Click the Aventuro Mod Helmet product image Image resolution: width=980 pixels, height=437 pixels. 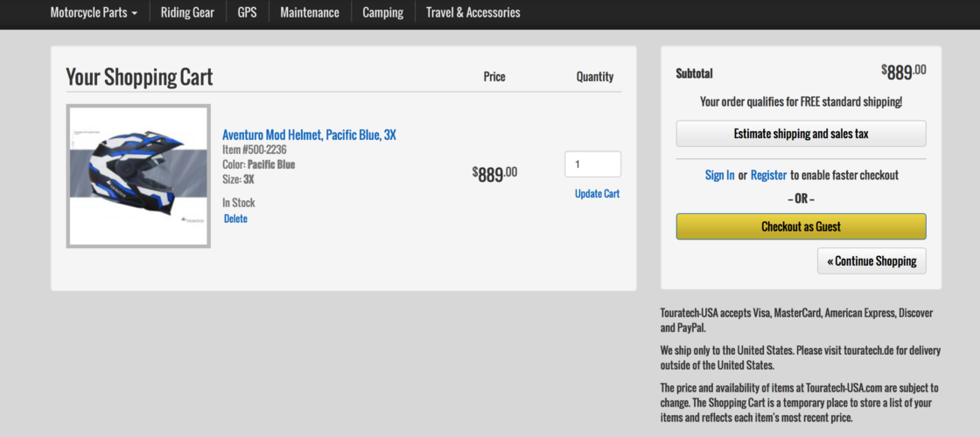pyautogui.click(x=138, y=176)
